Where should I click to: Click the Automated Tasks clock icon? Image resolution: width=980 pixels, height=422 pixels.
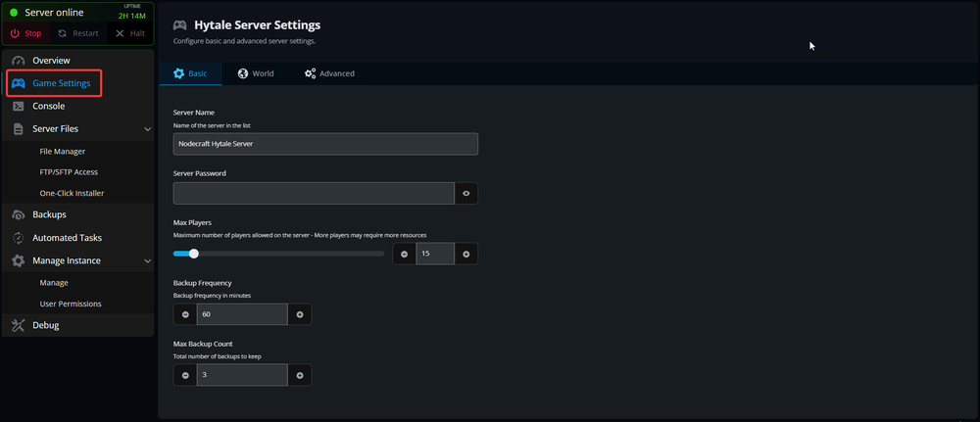(x=18, y=238)
